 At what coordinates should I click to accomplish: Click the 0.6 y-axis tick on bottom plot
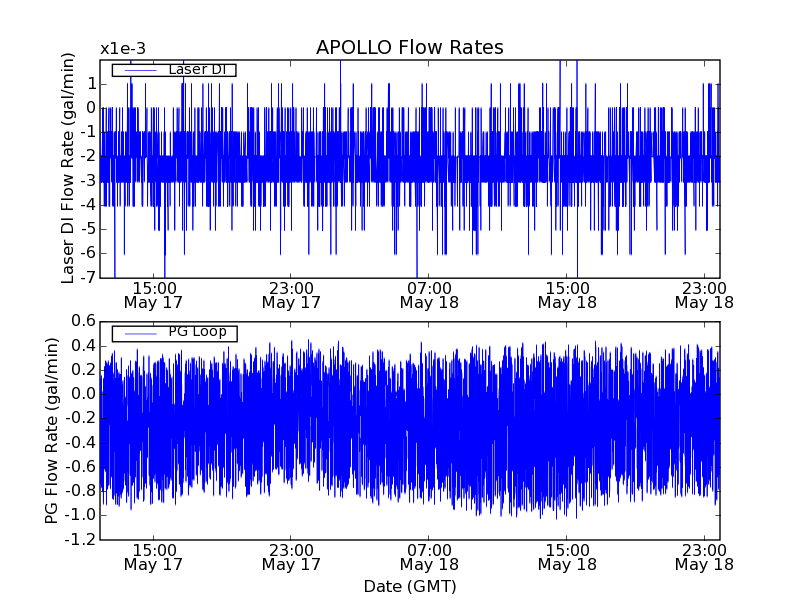[x=82, y=321]
